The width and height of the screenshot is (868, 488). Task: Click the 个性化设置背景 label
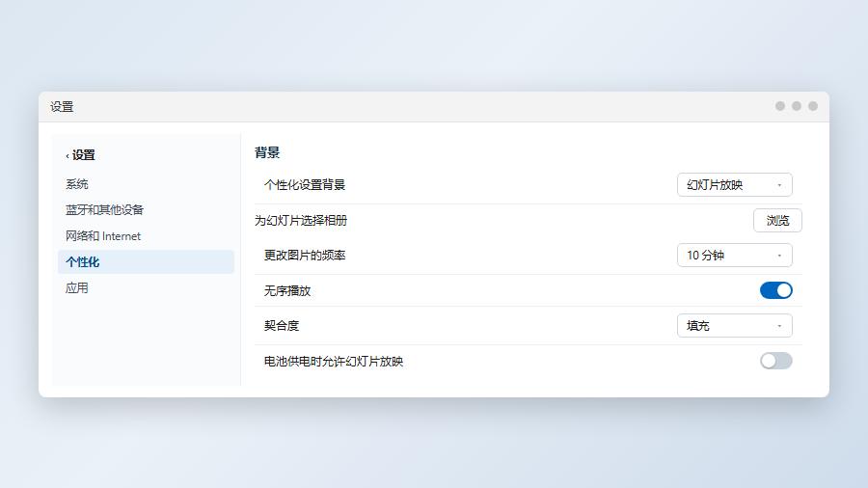point(305,185)
